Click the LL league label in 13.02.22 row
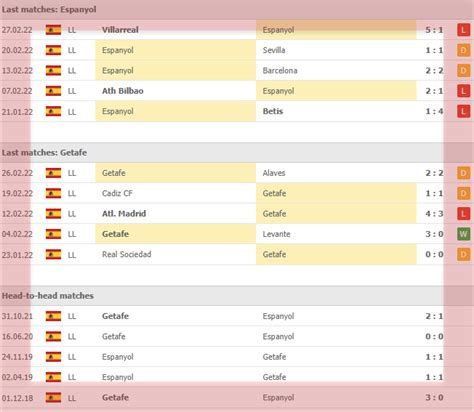474x412 pixels. (72, 71)
